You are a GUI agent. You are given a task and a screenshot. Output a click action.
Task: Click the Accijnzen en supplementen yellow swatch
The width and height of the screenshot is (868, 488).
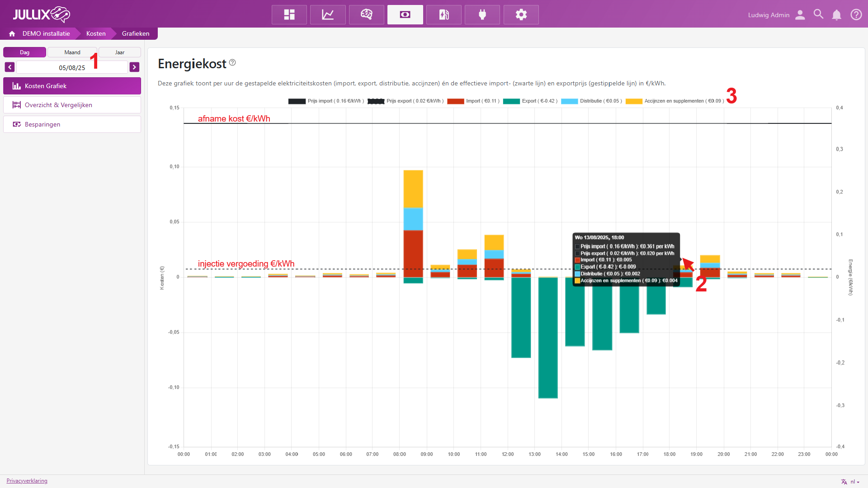[x=634, y=101]
